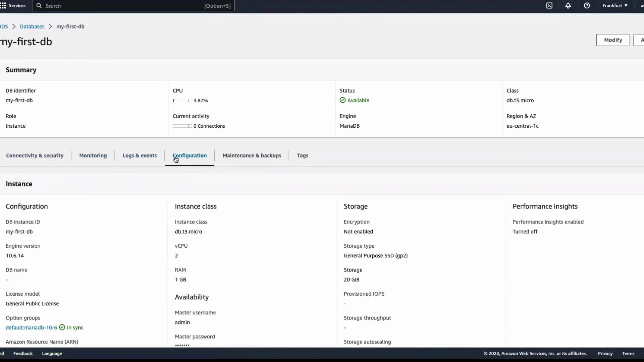Open the Language selector in footer
The width and height of the screenshot is (644, 362).
click(x=52, y=353)
